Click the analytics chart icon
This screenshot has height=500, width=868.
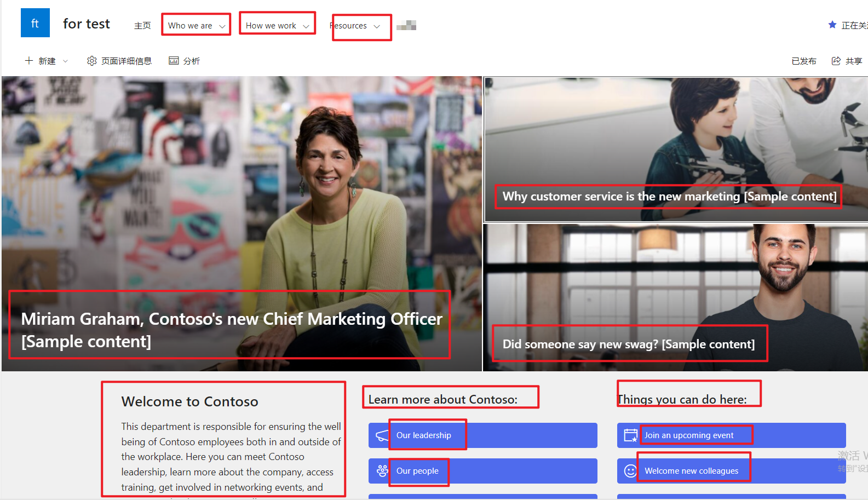pyautogui.click(x=174, y=60)
